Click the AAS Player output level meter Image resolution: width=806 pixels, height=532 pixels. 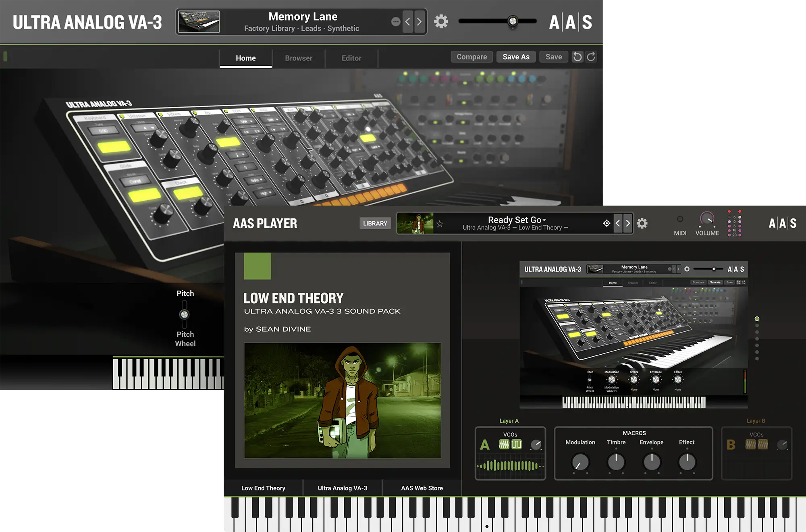tap(734, 223)
